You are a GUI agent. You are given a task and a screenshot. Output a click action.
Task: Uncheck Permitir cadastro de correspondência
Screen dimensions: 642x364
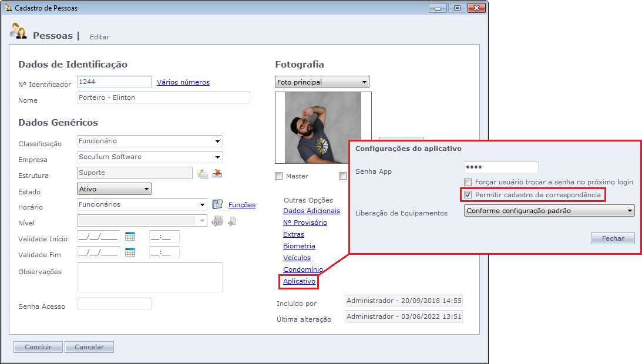[468, 194]
